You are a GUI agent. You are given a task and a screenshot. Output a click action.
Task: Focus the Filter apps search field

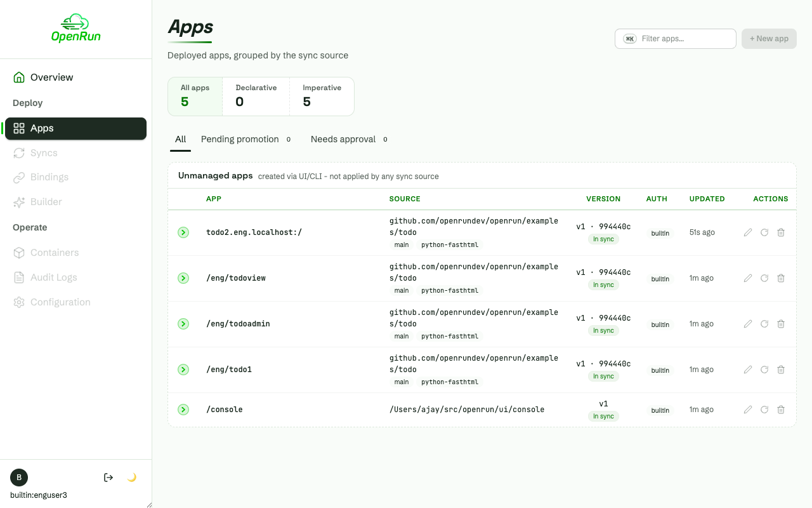(676, 39)
